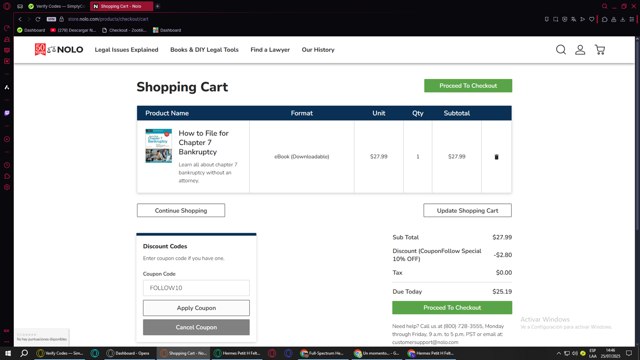Click the page vertical scrollbar

click(637, 135)
